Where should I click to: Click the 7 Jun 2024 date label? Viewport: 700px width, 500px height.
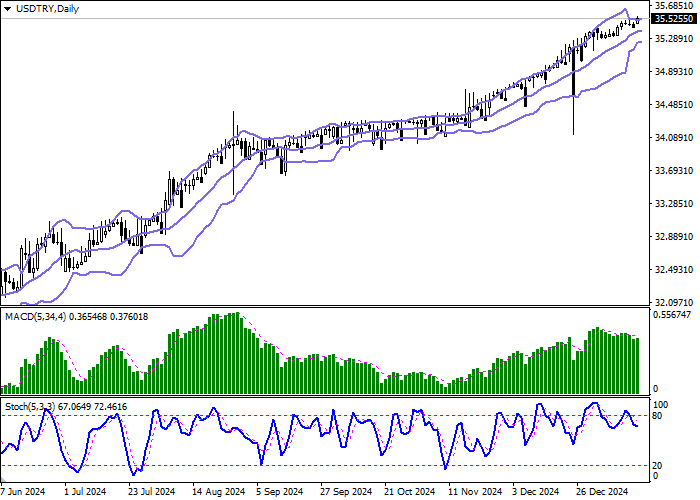pos(24,491)
